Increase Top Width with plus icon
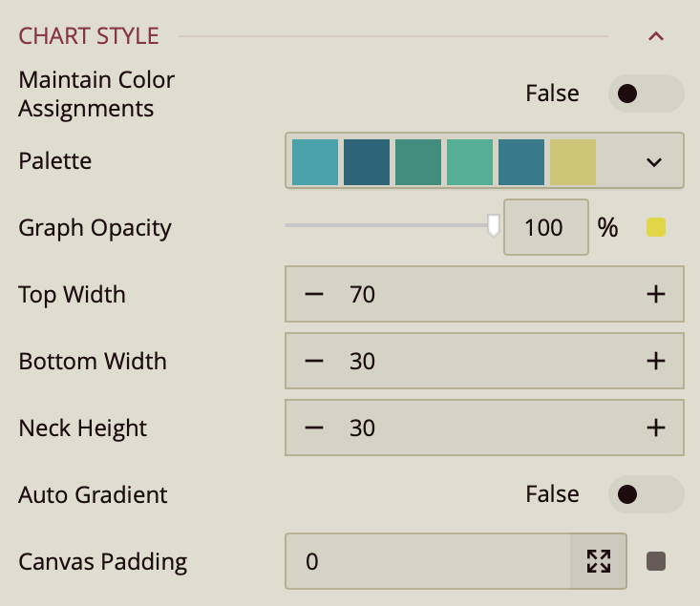The height and width of the screenshot is (606, 700). coord(655,295)
